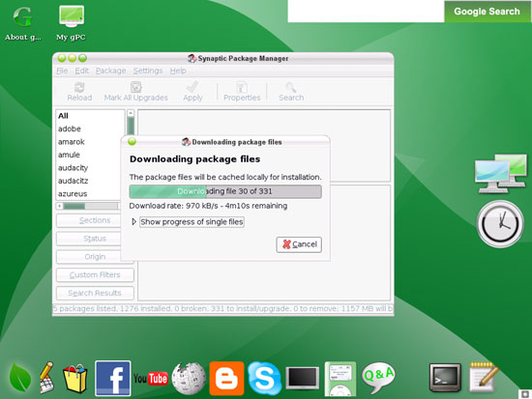This screenshot has height=399, width=532.
Task: Click the Reload toolbar icon
Action: [x=79, y=92]
